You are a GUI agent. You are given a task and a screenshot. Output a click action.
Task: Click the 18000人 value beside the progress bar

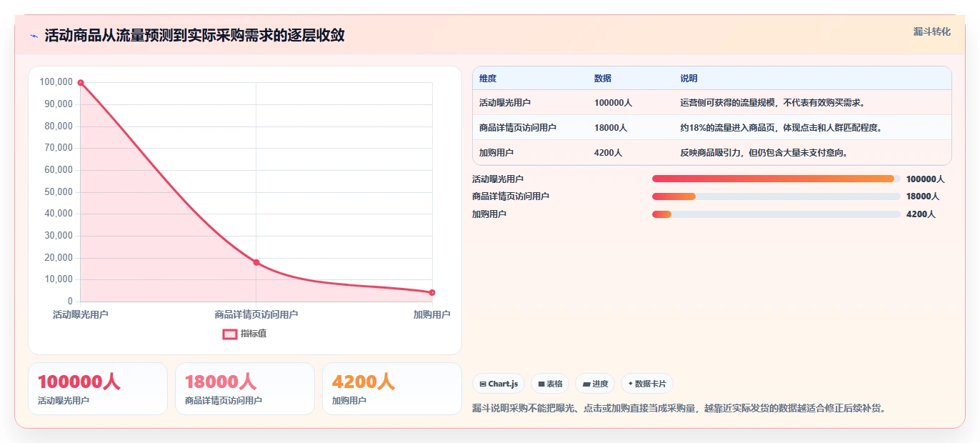tap(923, 196)
